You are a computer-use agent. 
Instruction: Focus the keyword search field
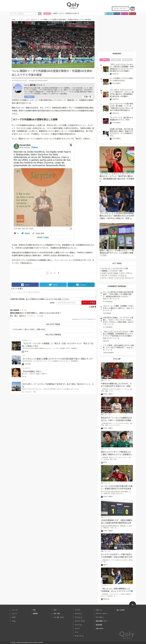(x=24, y=13)
